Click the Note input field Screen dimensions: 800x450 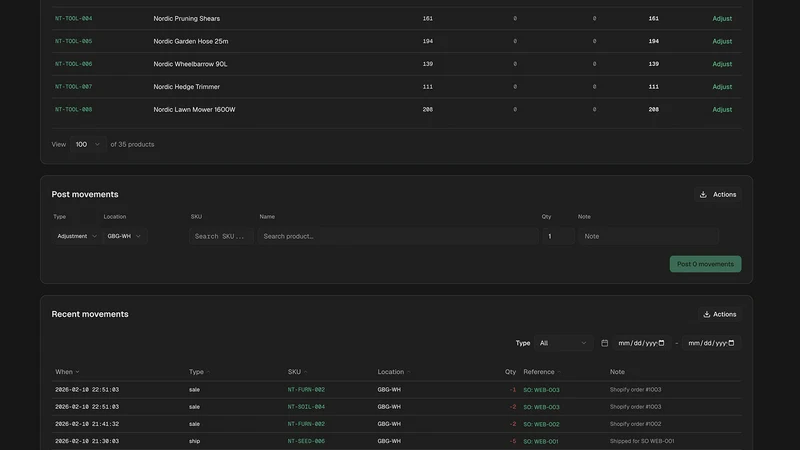(x=648, y=236)
